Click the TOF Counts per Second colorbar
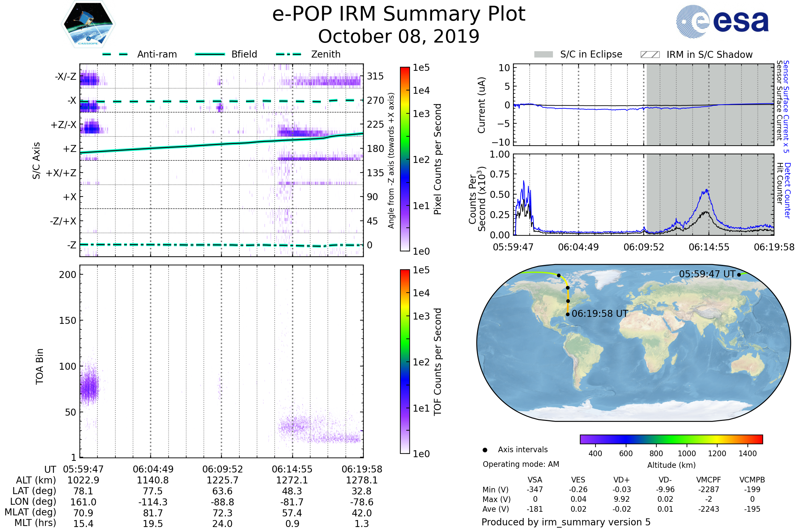Image resolution: width=798 pixels, height=532 pixels. pos(405,361)
